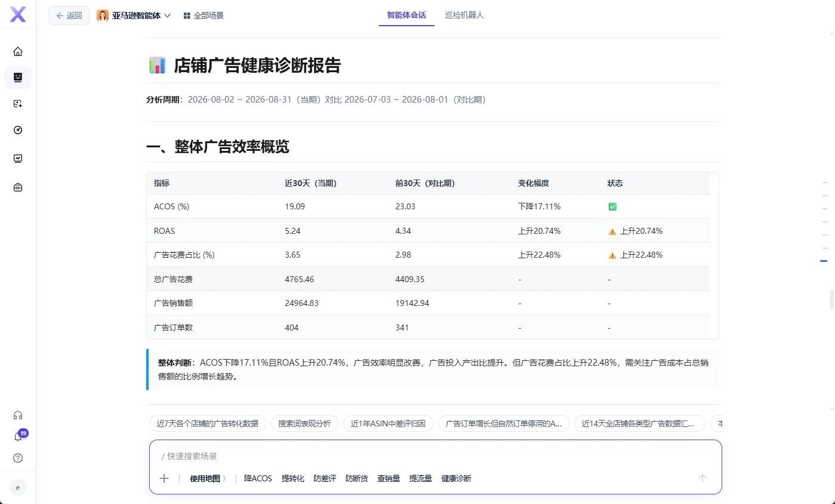Select 防断货 quick scene

pos(356,478)
